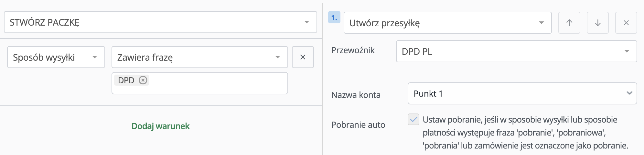Open the Utwórz przesyłkę action dropdown
The height and width of the screenshot is (155, 644).
pyautogui.click(x=448, y=23)
